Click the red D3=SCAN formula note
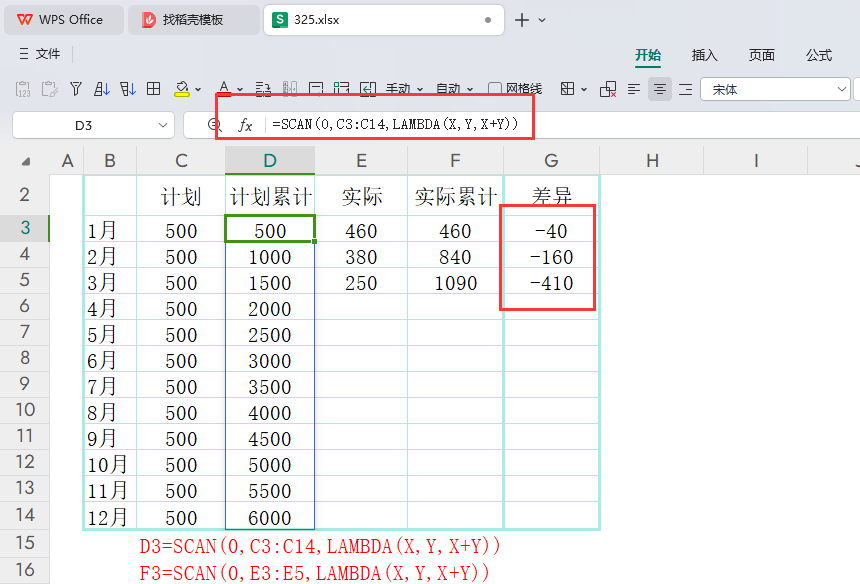The width and height of the screenshot is (860, 584). point(320,546)
